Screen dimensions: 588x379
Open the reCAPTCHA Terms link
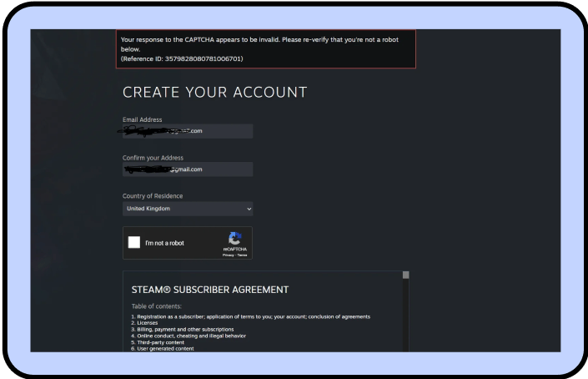coord(242,255)
